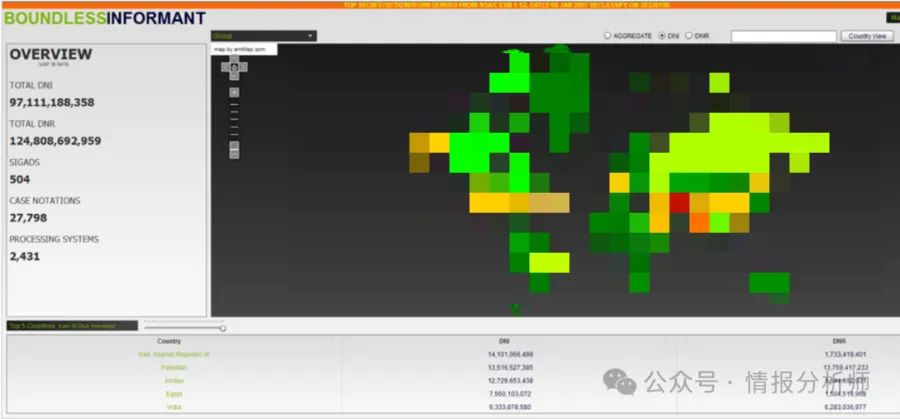Click the Country View button
900x419 pixels.
tap(866, 36)
